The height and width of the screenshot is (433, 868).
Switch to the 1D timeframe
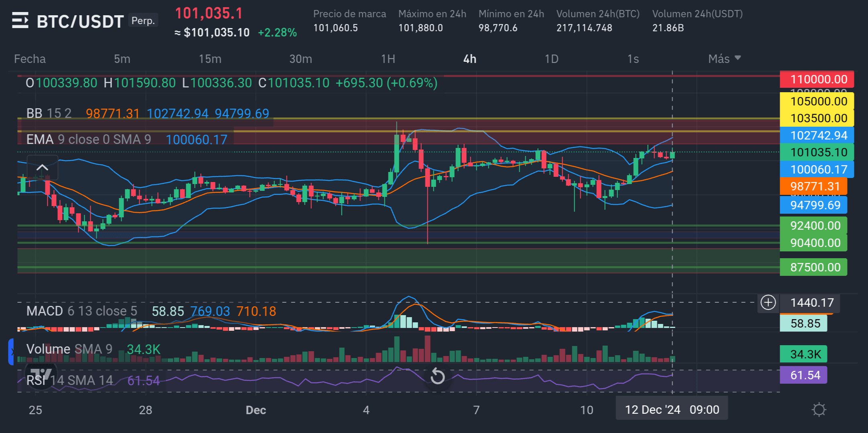[551, 59]
